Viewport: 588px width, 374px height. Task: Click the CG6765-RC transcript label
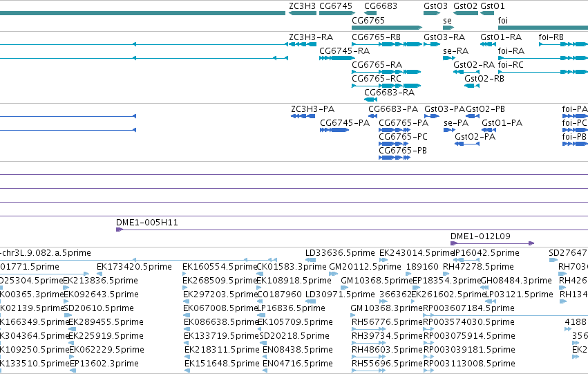(377, 78)
